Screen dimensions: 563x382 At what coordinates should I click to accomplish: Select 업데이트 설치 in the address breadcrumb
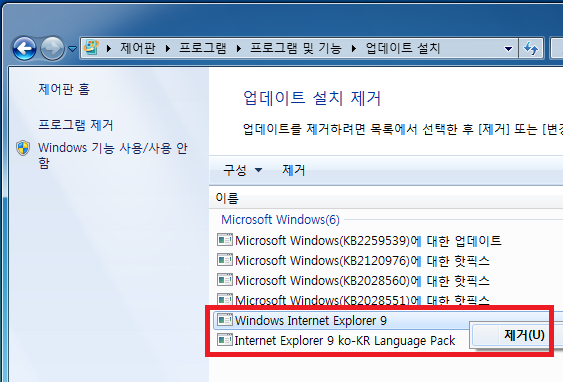click(403, 48)
